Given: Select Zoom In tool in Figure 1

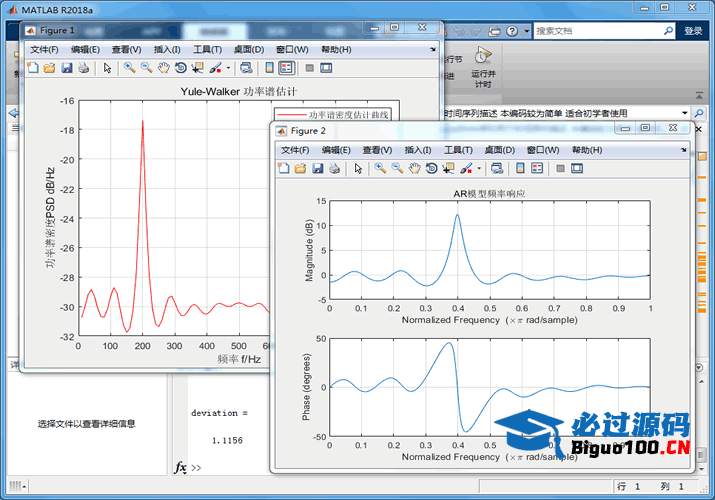Looking at the screenshot, I should click(130, 68).
